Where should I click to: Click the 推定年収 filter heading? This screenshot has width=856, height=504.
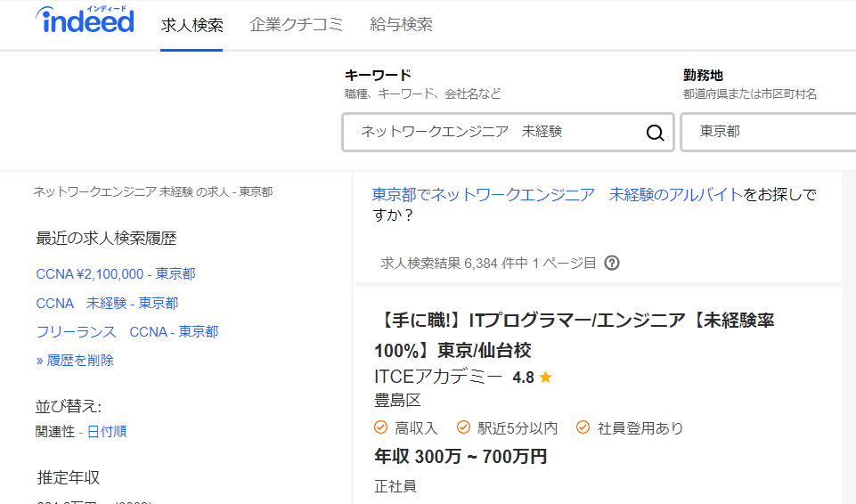[69, 478]
